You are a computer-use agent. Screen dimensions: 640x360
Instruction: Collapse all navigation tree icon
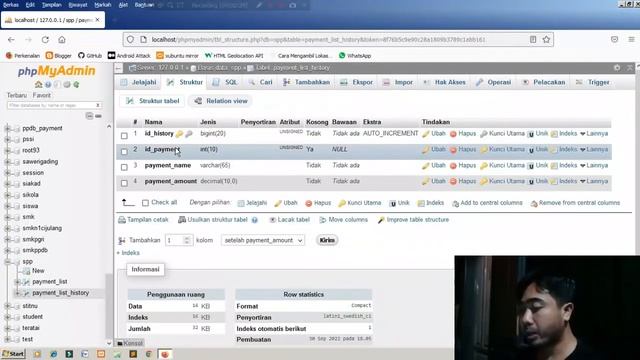[x=89, y=116]
